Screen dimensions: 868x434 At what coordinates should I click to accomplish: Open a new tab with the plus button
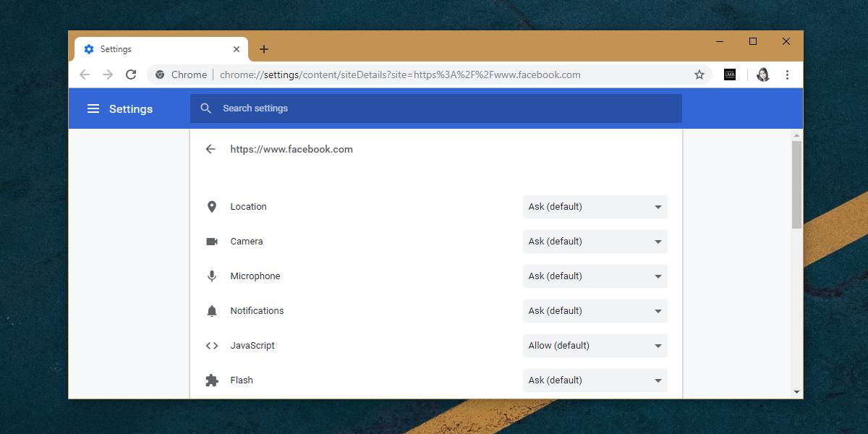pos(264,49)
